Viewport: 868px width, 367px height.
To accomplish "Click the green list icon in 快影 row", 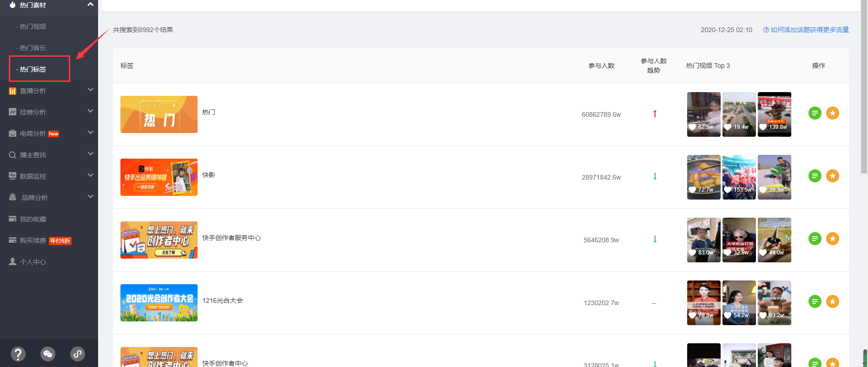I will coord(815,176).
